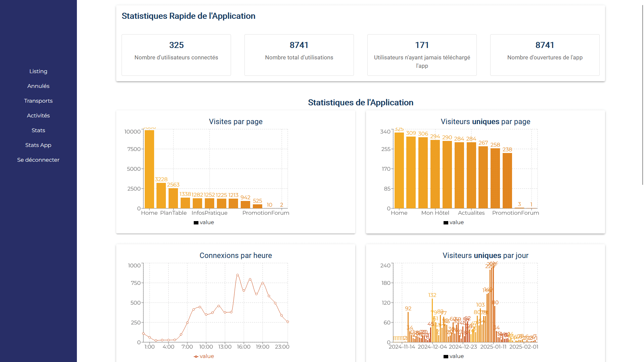Open Transports in the sidebar
Viewport: 644px width, 362px height.
click(x=38, y=101)
